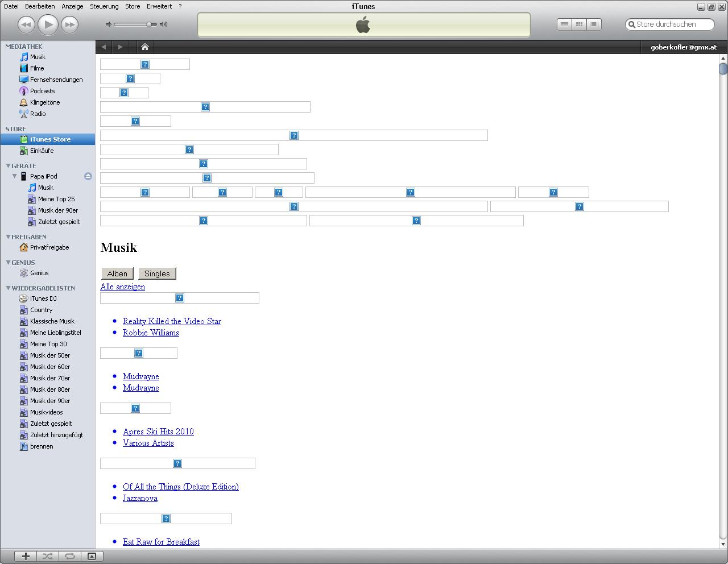Open the ? help menu
Image resolution: width=728 pixels, height=564 pixels.
click(180, 6)
